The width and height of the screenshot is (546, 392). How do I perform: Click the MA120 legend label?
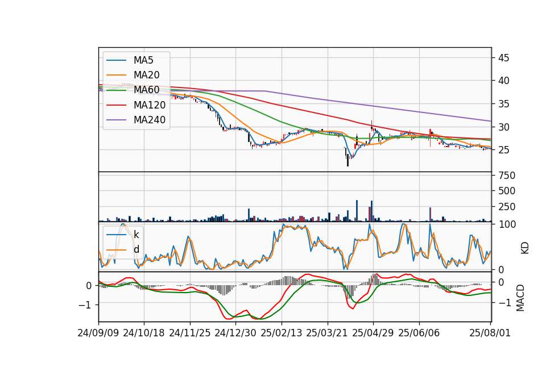pos(150,105)
